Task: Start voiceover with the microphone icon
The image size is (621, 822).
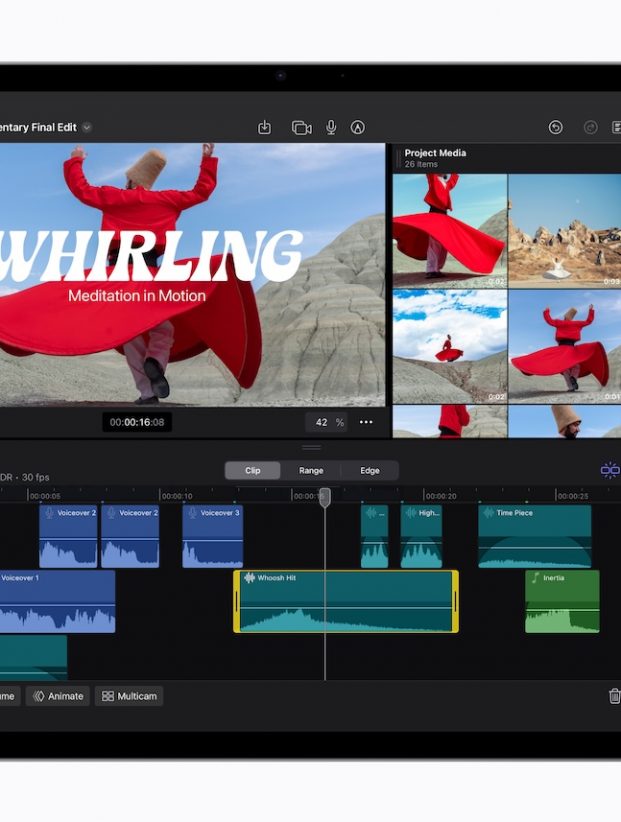Action: tap(331, 128)
